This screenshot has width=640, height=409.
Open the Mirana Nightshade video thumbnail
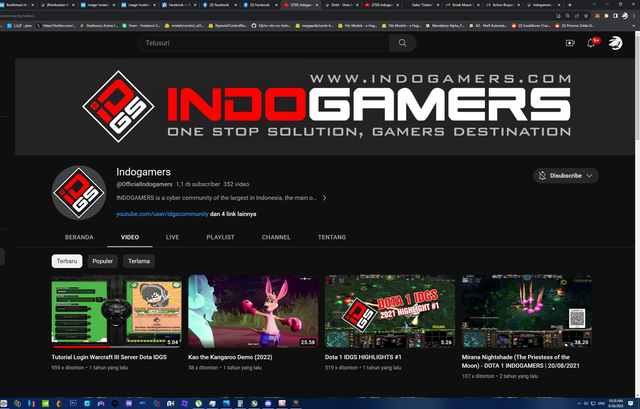527,311
